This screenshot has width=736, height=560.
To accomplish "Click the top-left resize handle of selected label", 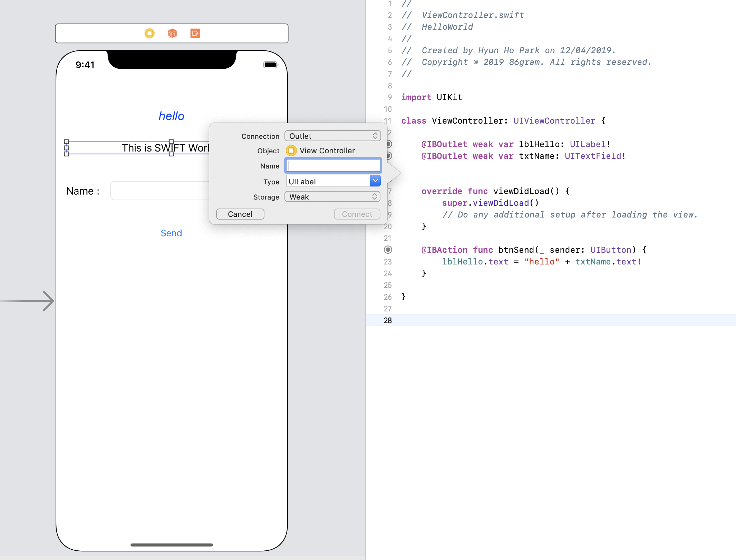I will (67, 142).
